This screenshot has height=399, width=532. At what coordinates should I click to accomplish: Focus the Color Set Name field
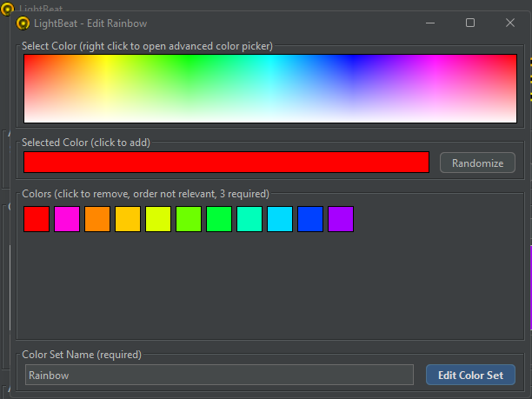pyautogui.click(x=218, y=375)
